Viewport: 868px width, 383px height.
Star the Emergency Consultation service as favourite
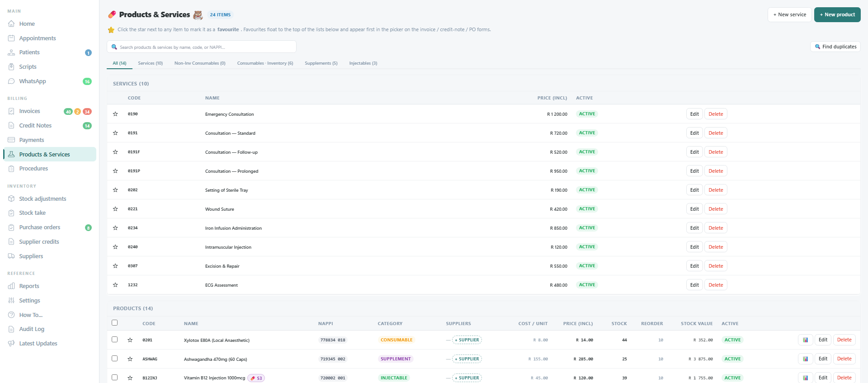pos(115,114)
